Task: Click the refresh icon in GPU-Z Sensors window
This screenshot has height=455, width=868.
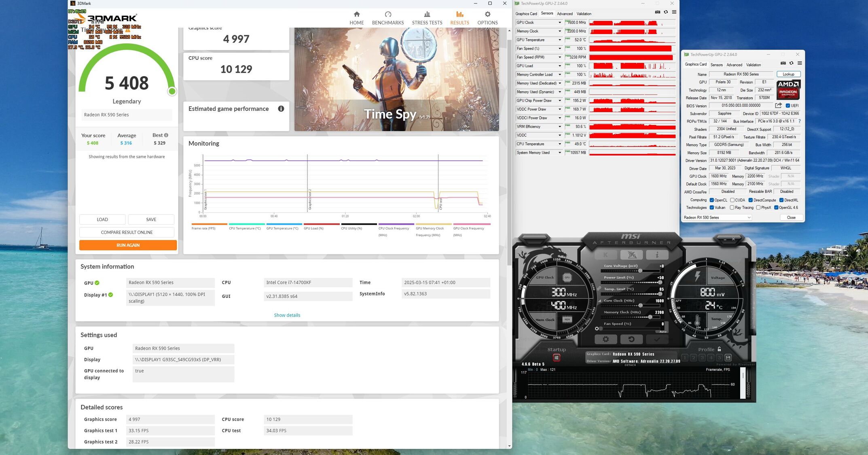Action: [x=666, y=12]
